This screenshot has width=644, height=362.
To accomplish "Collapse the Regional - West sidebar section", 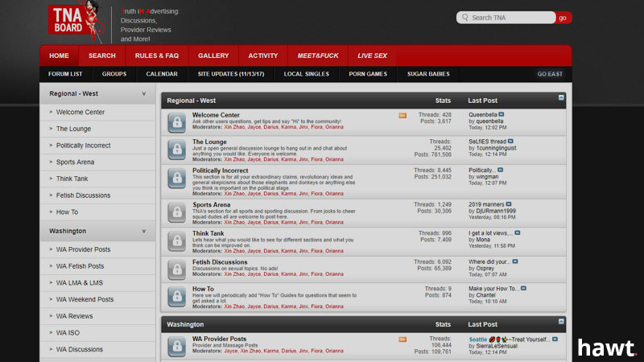I will click(x=144, y=94).
